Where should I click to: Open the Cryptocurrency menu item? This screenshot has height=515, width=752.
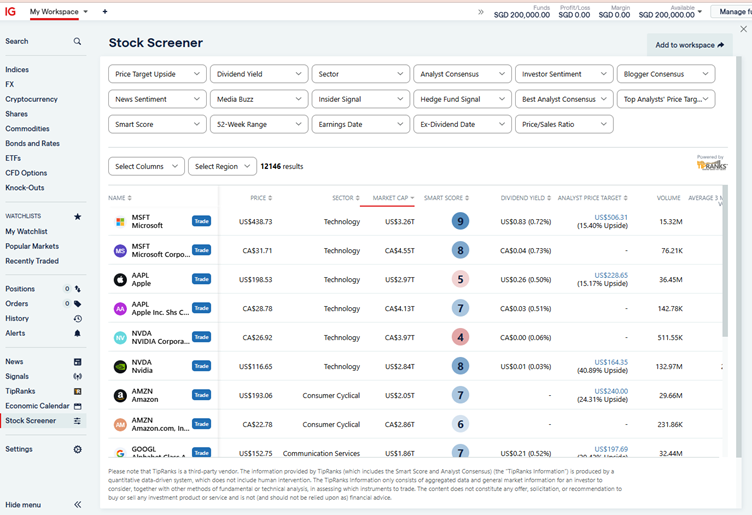pyautogui.click(x=31, y=99)
